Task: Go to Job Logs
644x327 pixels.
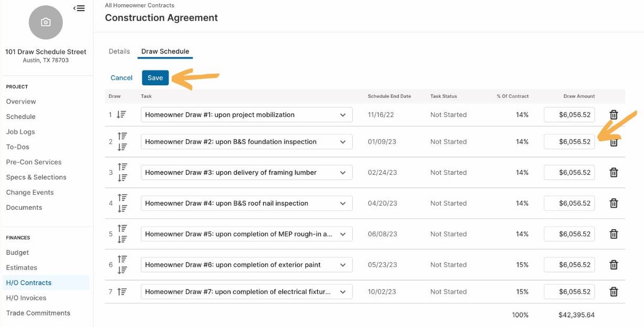Action: click(x=20, y=132)
